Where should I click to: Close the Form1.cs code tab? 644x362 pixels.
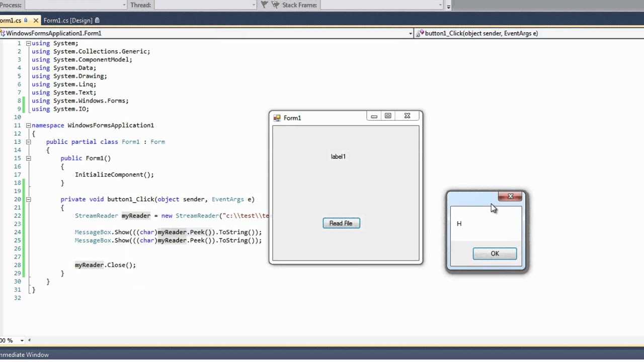[x=36, y=20]
